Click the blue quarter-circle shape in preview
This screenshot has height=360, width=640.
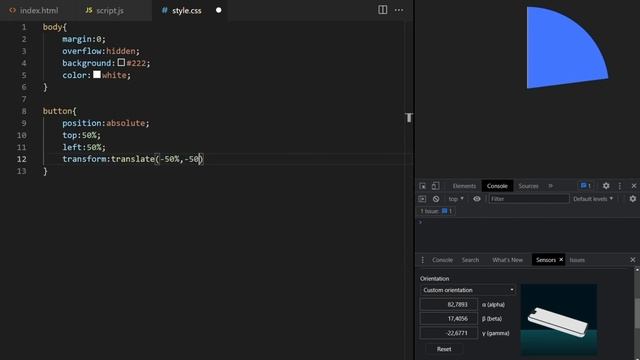pos(561,51)
